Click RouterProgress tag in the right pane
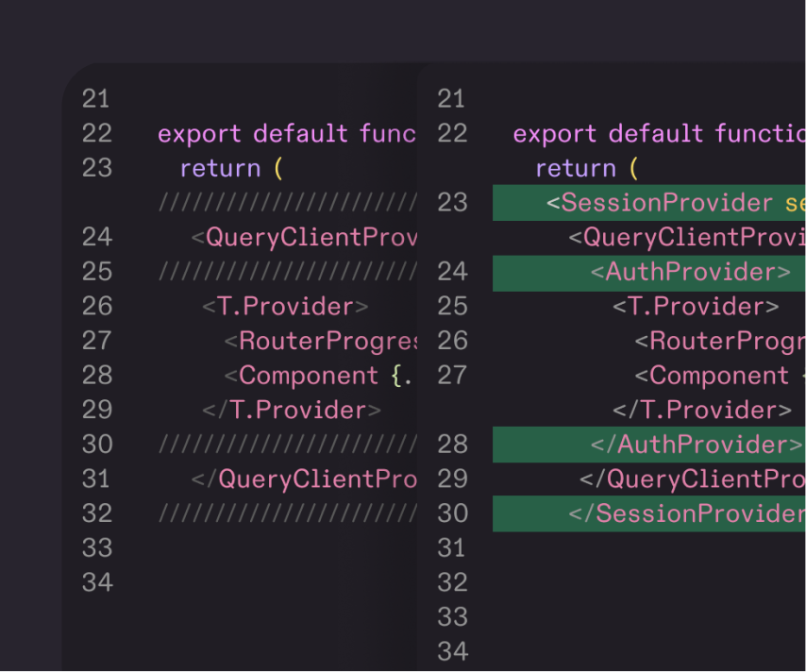The image size is (806, 672). pyautogui.click(x=719, y=341)
